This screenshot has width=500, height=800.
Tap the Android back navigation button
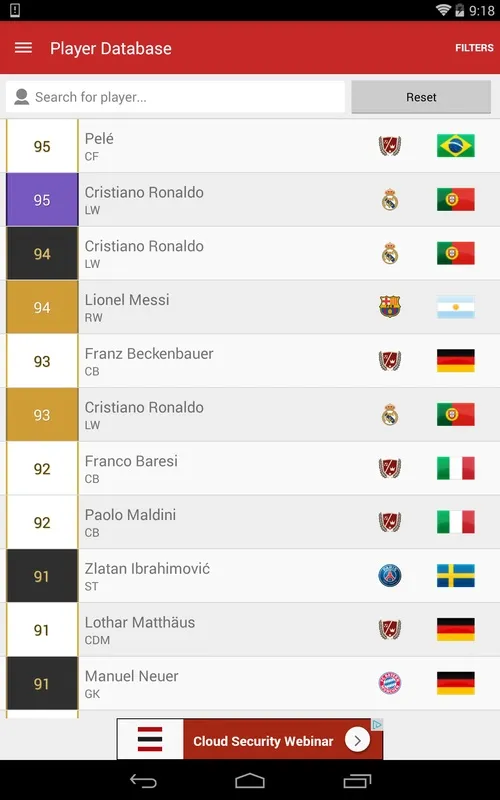click(x=143, y=781)
